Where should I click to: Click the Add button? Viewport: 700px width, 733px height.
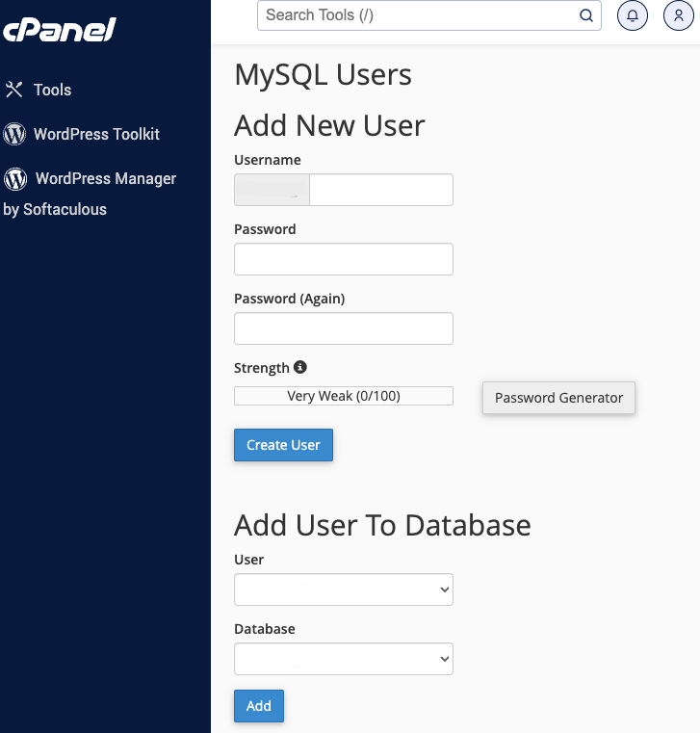[x=259, y=706]
